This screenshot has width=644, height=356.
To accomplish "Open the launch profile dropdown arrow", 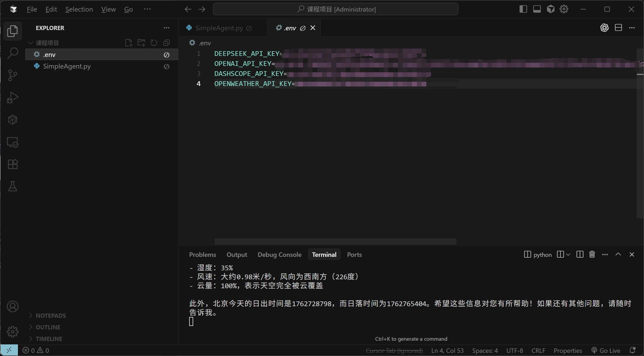I will 568,254.
